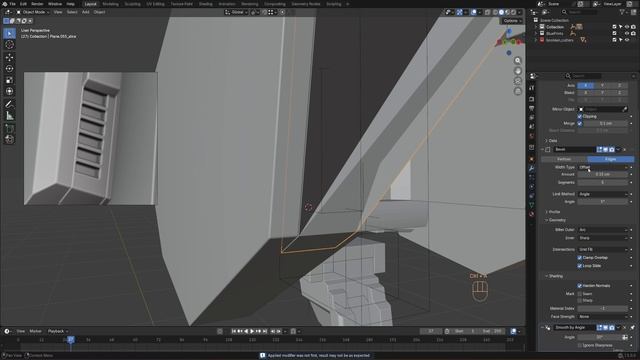Open the Material properties tab icon
640x360 pixels.
coord(531,214)
